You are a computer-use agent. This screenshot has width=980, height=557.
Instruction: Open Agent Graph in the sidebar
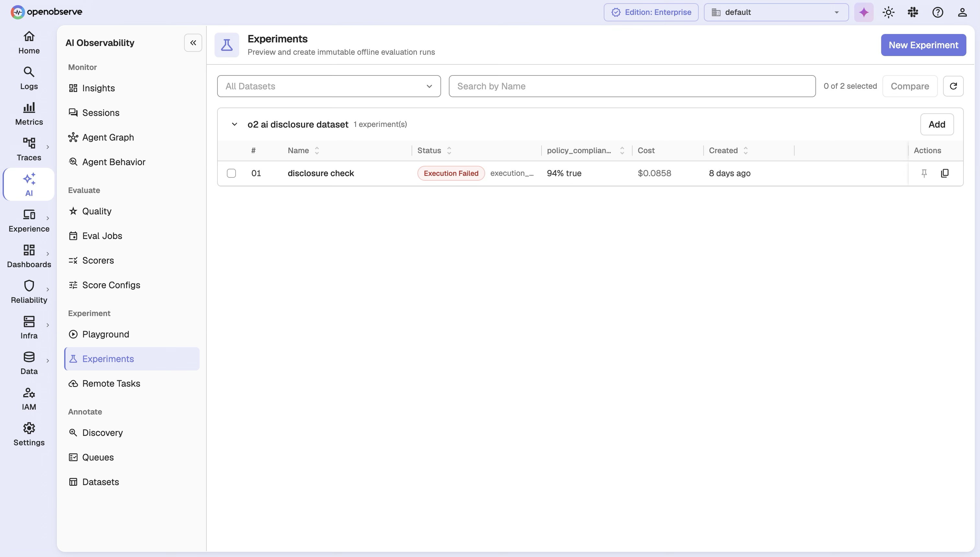tap(132, 137)
